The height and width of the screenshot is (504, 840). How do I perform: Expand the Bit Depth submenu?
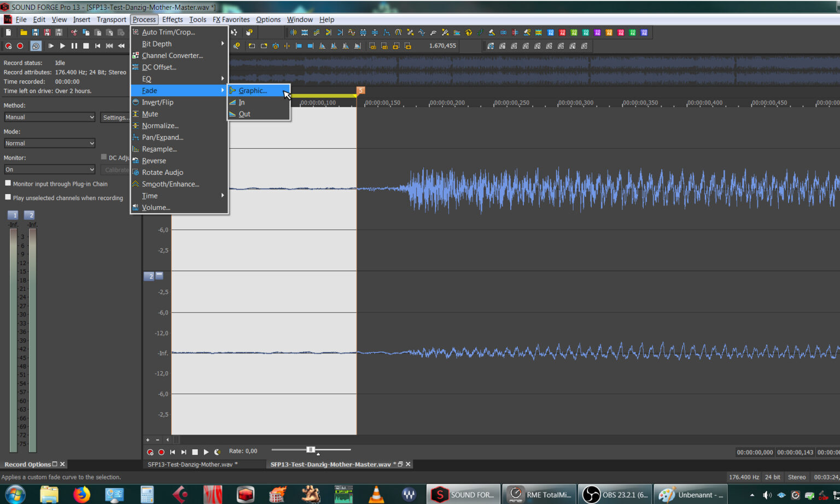tap(179, 44)
